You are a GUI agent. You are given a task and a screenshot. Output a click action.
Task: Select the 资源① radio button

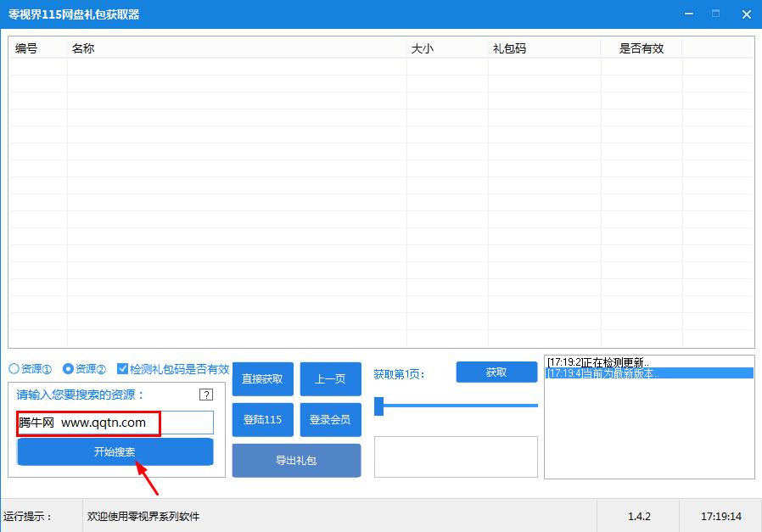[x=14, y=369]
